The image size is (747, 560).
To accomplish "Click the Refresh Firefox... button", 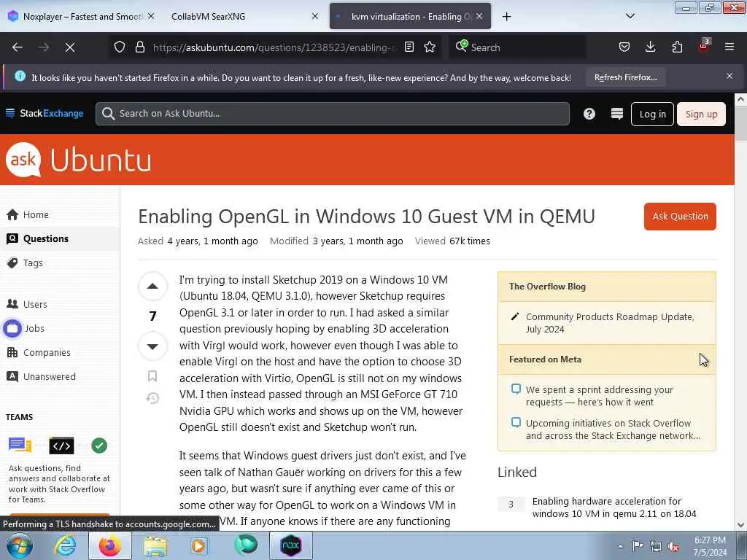I will tap(625, 77).
